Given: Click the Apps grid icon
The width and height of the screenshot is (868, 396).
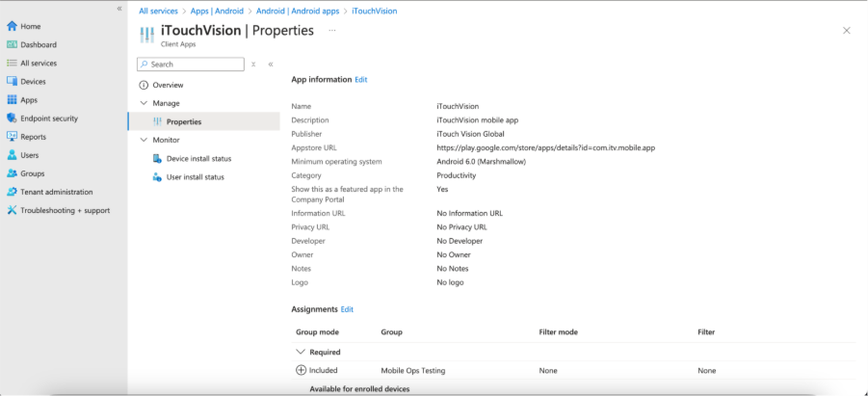Looking at the screenshot, I should [x=12, y=99].
